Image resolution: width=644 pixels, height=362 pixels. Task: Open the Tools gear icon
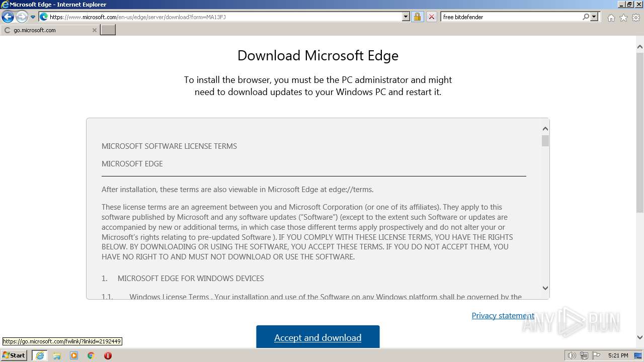point(636,18)
